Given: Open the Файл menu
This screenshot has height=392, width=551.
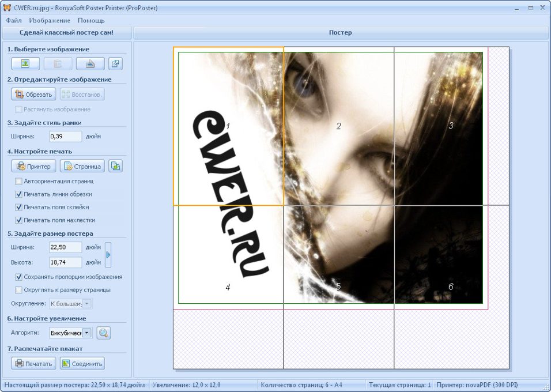Looking at the screenshot, I should [14, 20].
